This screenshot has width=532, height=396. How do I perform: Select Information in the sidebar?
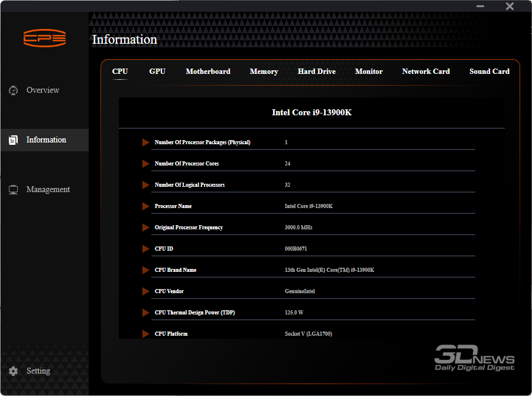click(44, 140)
